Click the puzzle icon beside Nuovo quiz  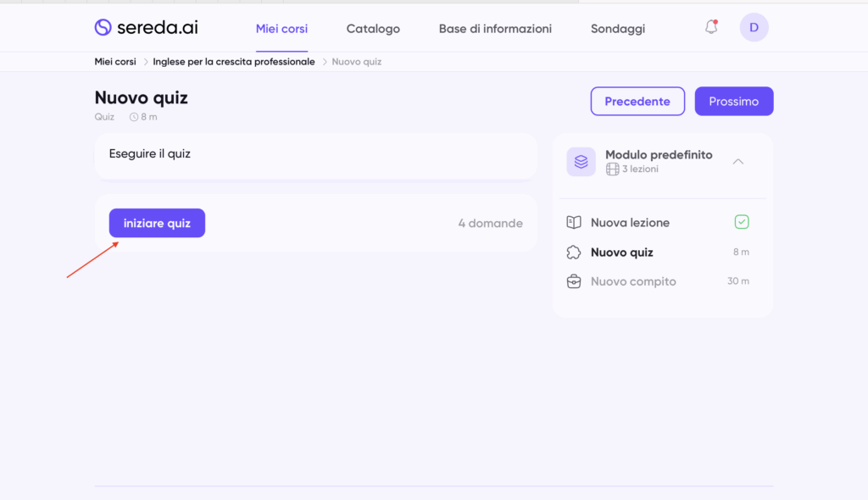click(x=574, y=252)
